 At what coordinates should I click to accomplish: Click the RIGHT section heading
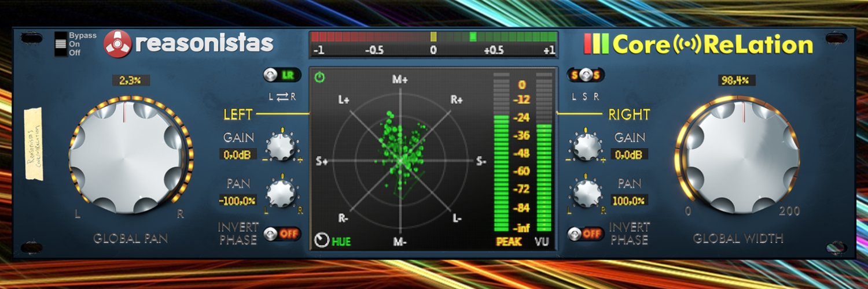(629, 114)
